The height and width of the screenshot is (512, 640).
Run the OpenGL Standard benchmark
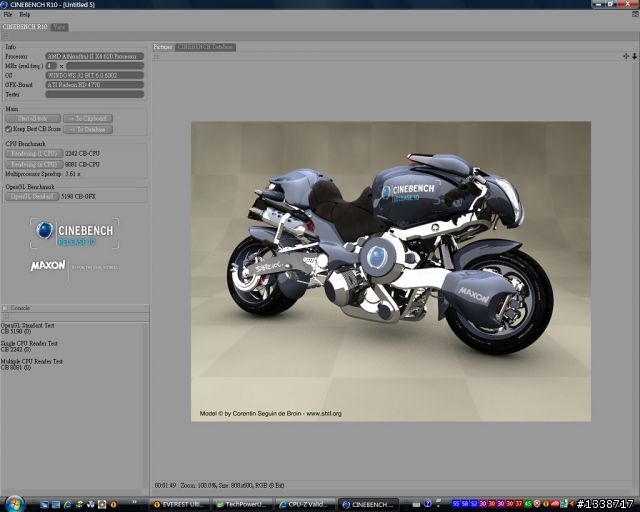32,197
